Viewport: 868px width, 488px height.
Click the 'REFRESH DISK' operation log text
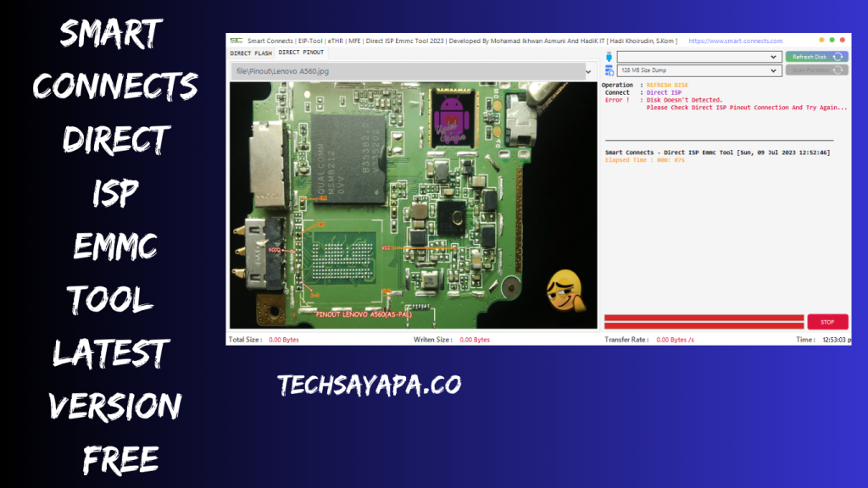(x=667, y=86)
